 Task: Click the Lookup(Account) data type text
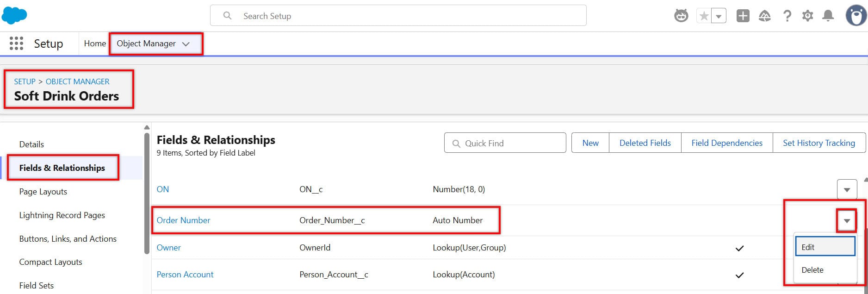[x=464, y=275]
